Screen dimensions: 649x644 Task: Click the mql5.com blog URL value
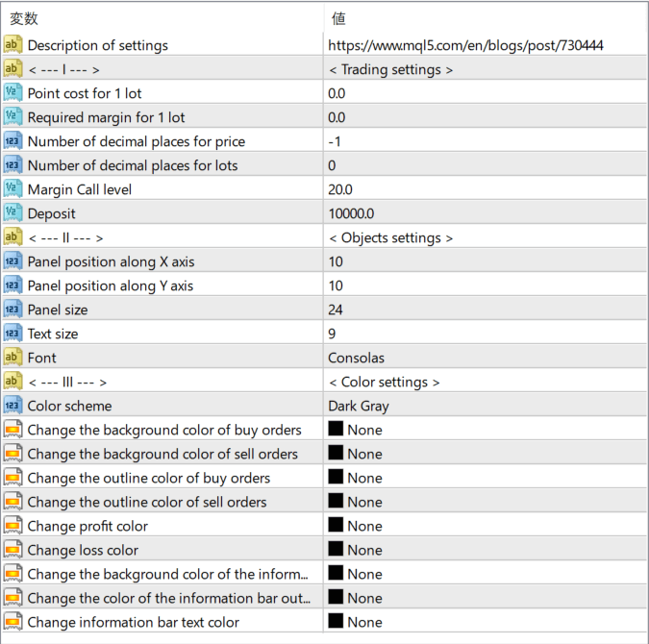[465, 45]
